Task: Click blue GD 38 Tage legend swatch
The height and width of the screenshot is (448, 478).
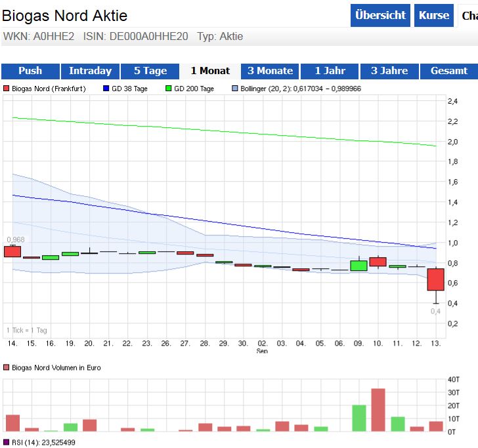Action: point(106,89)
